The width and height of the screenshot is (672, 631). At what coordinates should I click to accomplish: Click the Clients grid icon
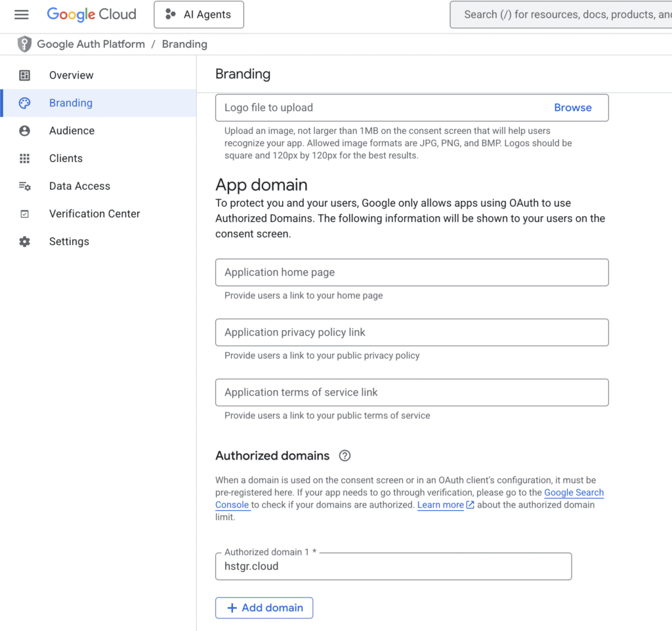coord(24,158)
